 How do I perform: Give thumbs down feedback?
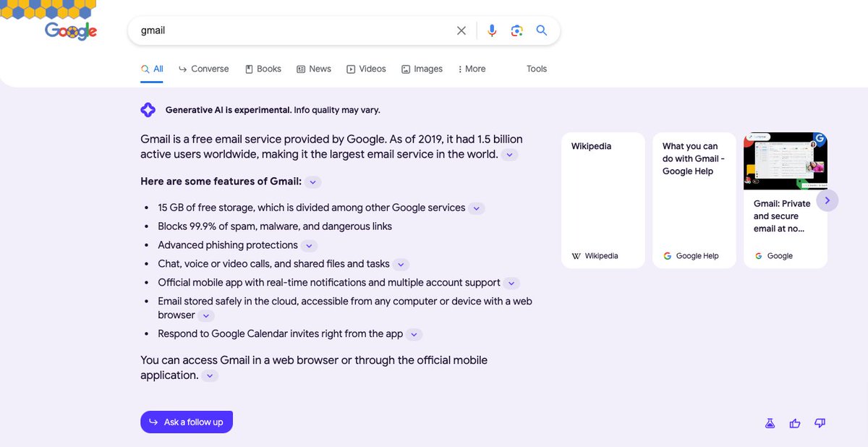pos(820,423)
